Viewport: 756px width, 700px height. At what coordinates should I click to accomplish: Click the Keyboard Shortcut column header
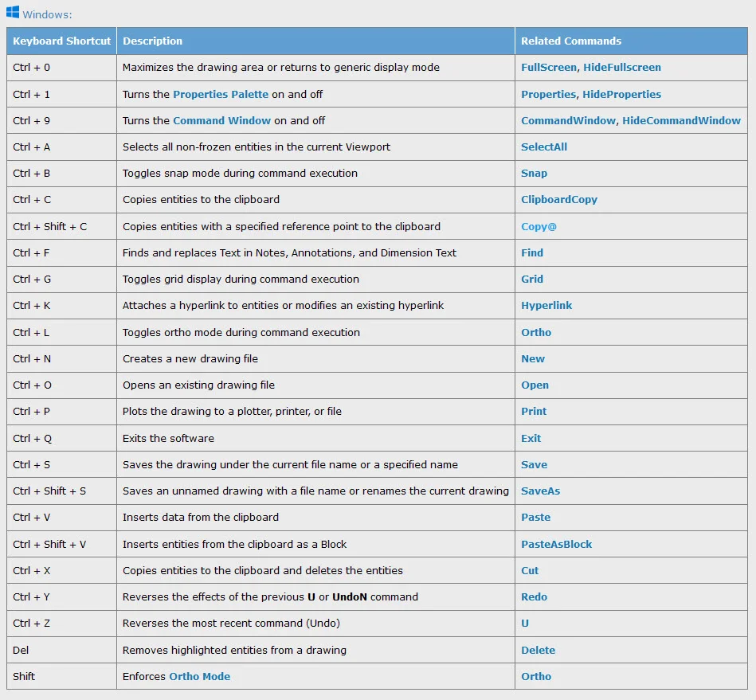62,41
